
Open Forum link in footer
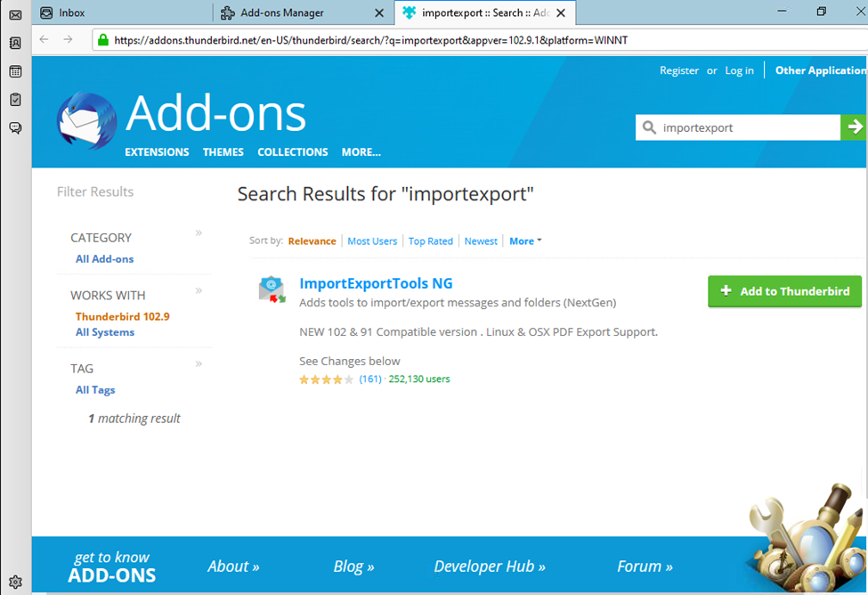click(x=645, y=566)
